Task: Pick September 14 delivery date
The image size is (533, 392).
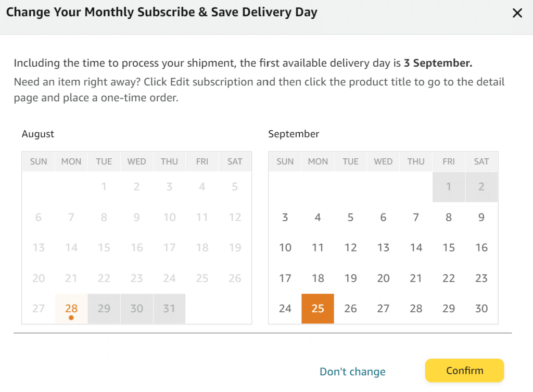Action: (416, 247)
